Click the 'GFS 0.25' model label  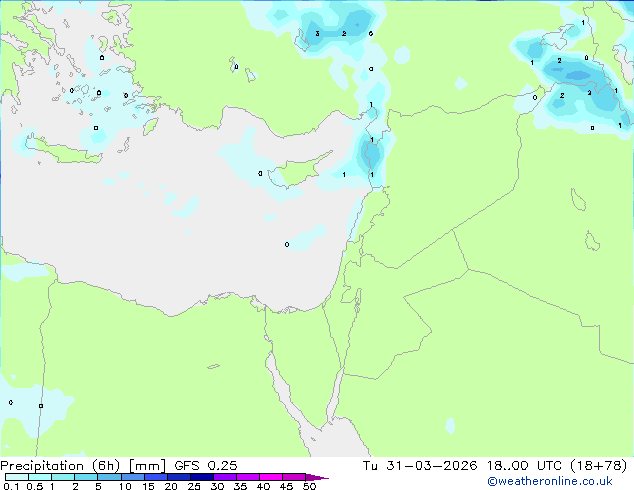(205, 466)
